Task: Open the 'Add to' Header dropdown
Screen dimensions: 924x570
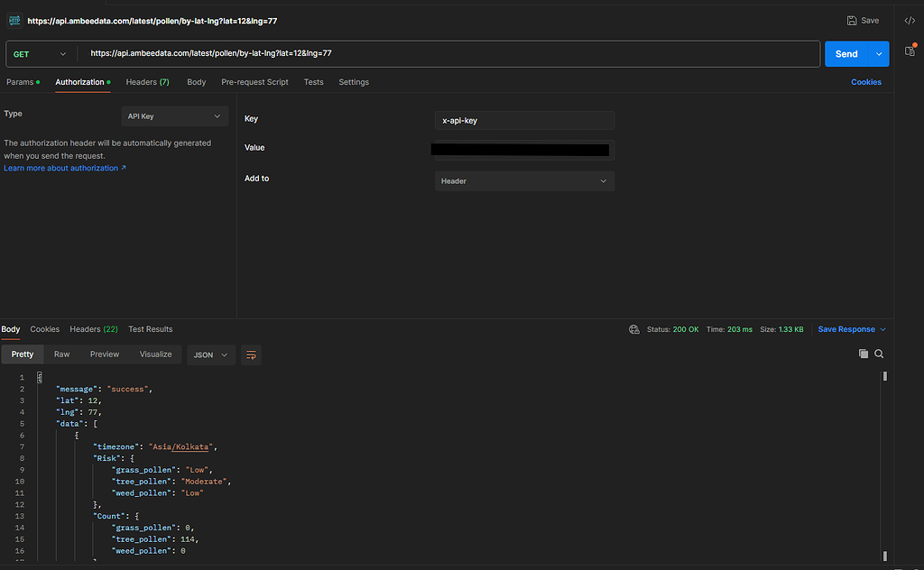Action: (523, 180)
